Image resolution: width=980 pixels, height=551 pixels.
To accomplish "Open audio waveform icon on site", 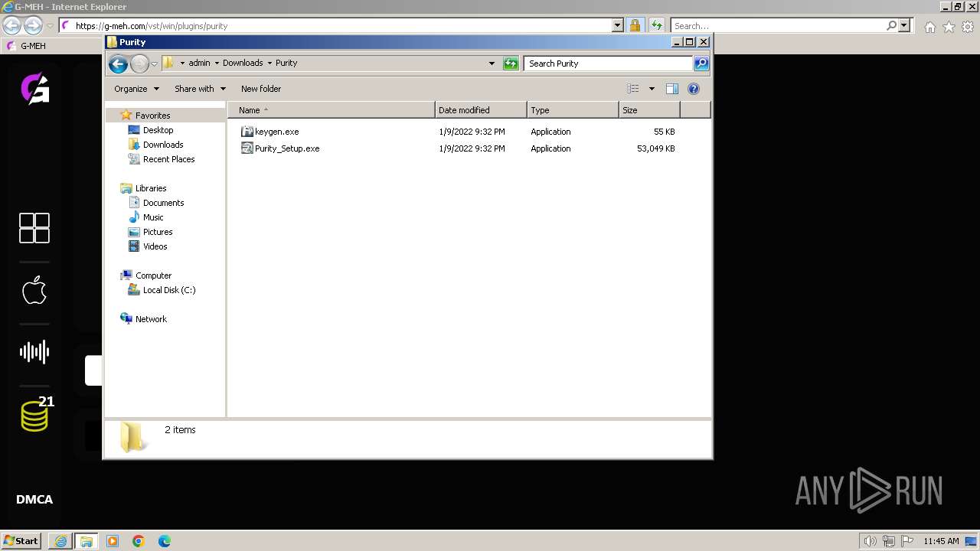I will coord(34,352).
